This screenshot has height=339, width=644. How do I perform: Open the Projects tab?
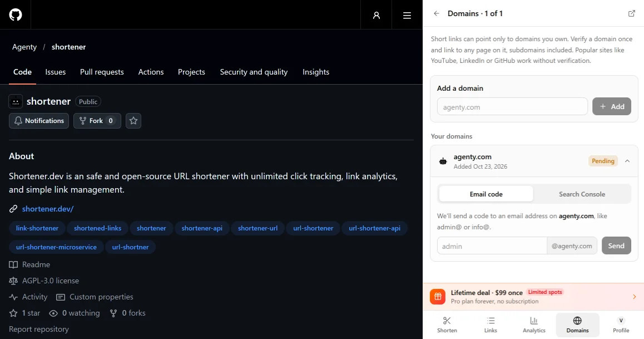[191, 72]
